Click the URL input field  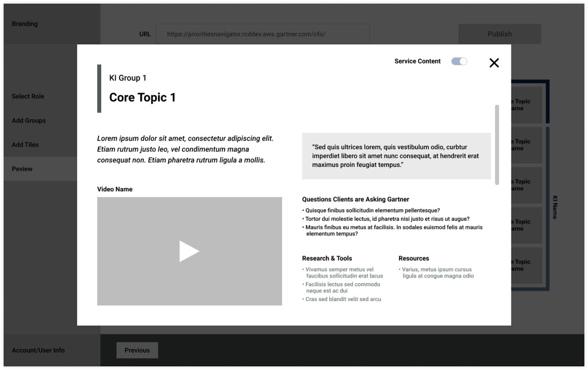tap(262, 34)
